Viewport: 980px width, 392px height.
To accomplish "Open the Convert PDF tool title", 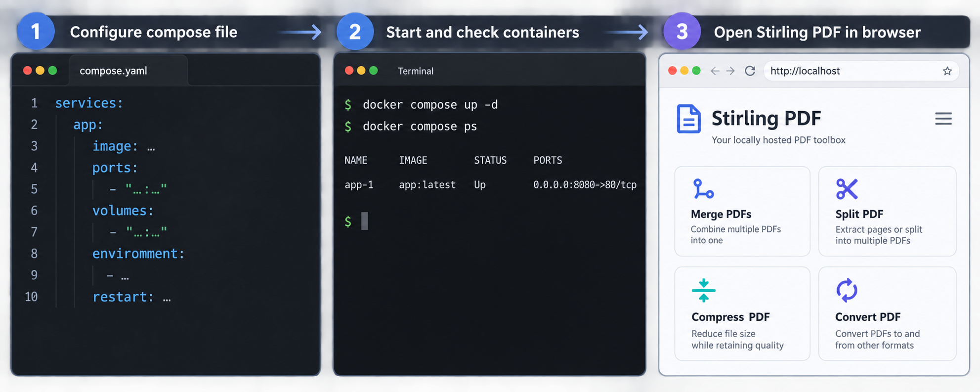I will tap(868, 317).
